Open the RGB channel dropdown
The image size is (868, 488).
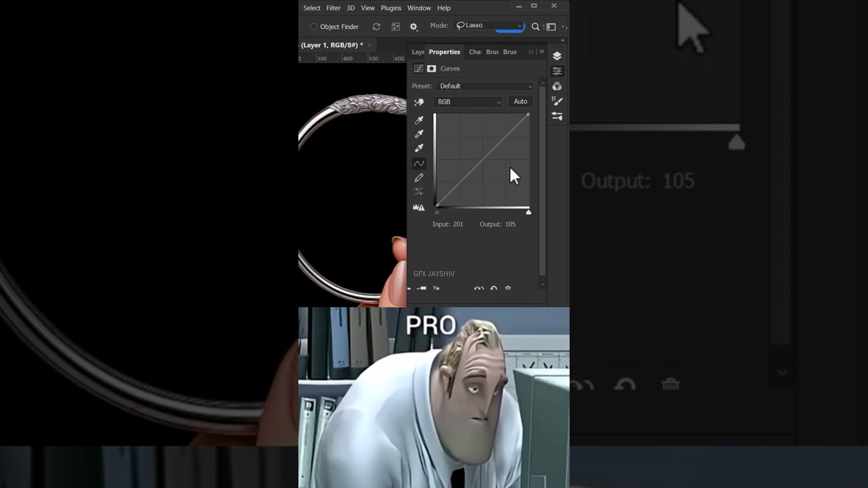[x=469, y=102]
